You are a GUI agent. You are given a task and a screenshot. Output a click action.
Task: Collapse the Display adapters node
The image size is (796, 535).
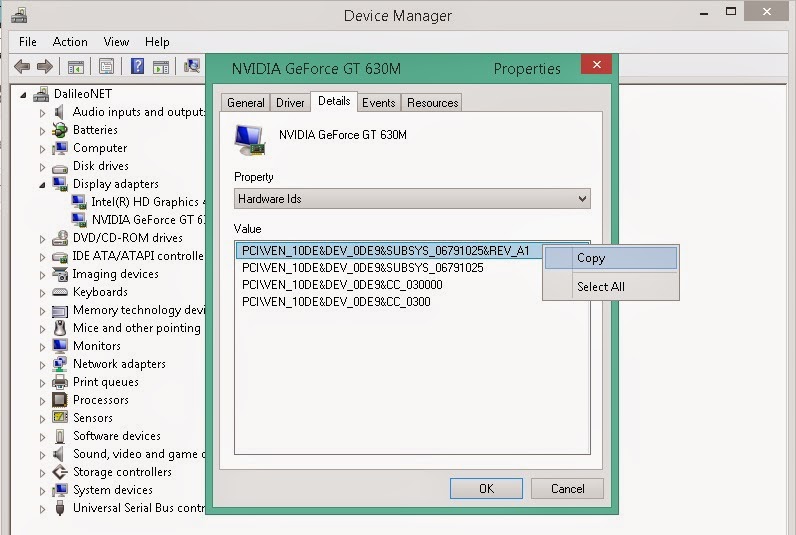click(42, 185)
